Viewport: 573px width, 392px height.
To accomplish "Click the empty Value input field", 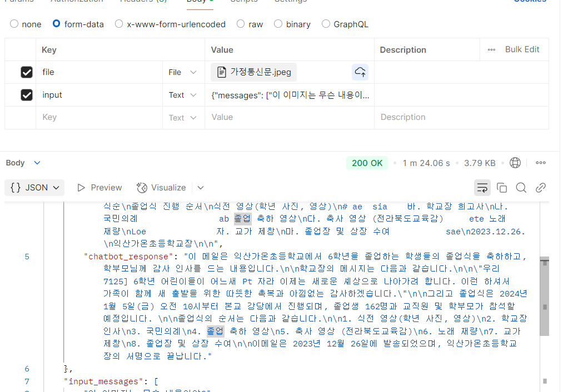I will click(x=289, y=117).
